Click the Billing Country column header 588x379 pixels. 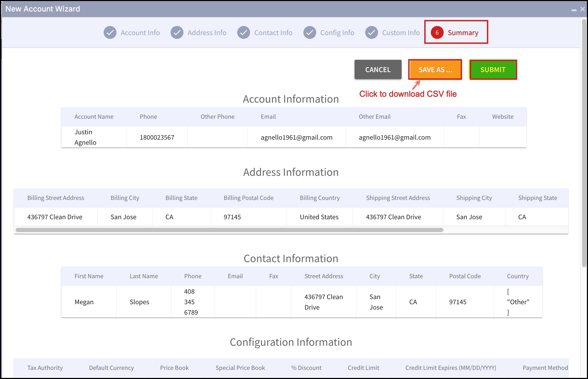point(320,198)
